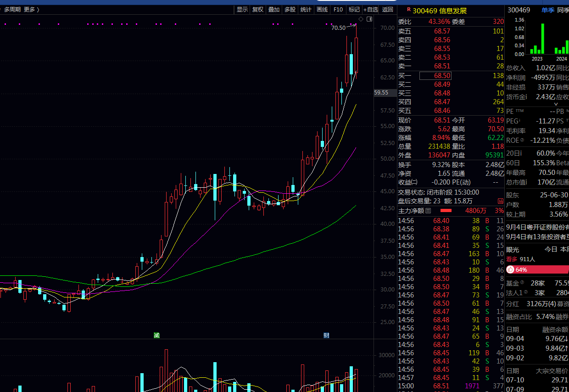Click 卖一 price 68.51

point(442,66)
